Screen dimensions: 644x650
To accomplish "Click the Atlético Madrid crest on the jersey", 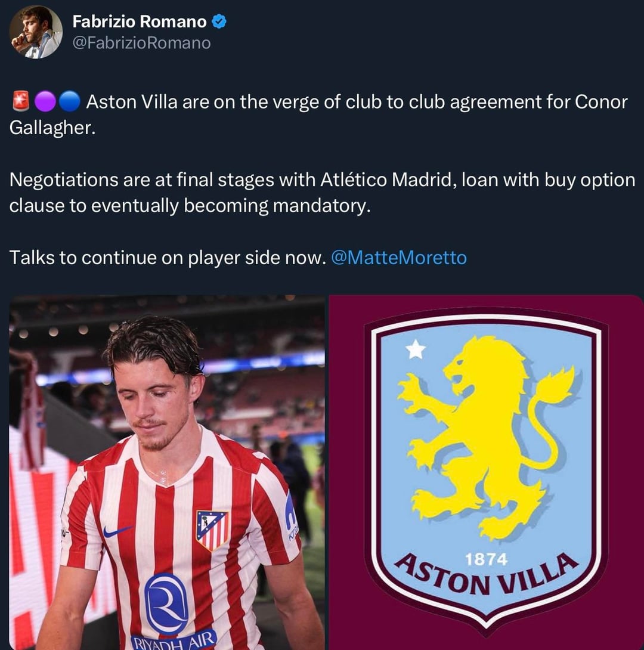I will (212, 530).
